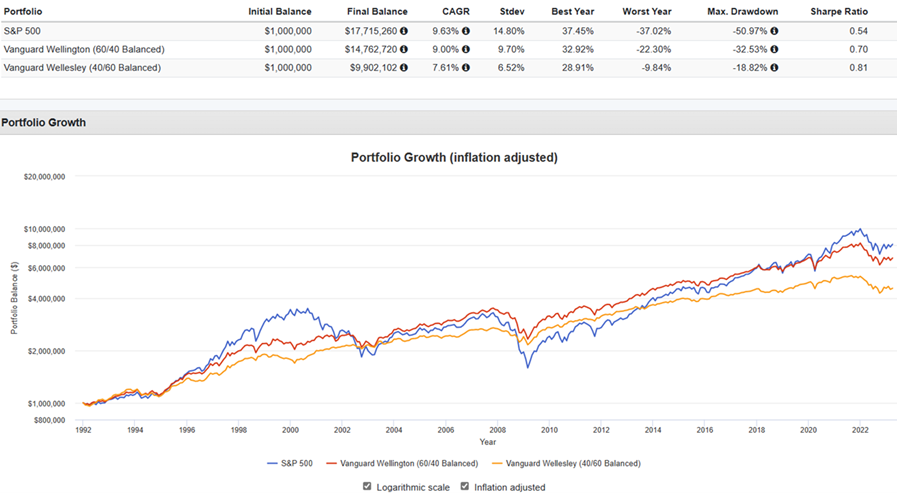
Task: Click info icon beside S&P 500 final balance
Action: tap(404, 31)
